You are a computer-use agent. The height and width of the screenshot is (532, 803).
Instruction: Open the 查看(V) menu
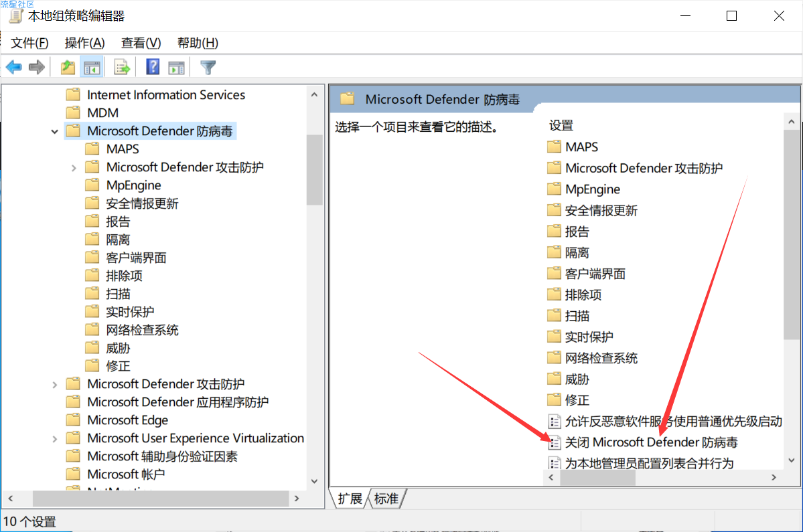tap(141, 43)
